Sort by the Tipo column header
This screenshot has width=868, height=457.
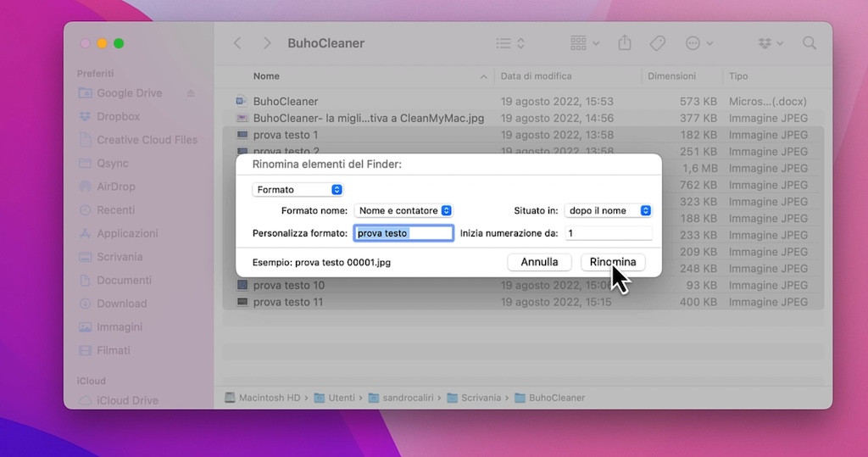[738, 76]
